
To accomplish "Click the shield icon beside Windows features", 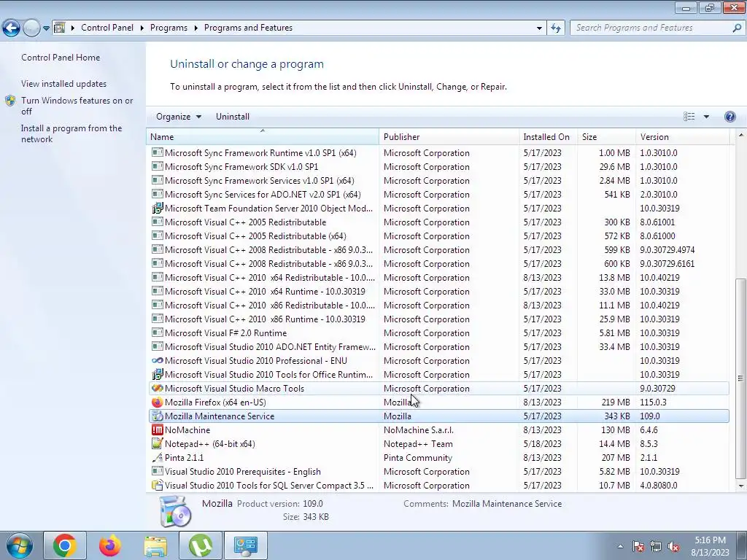I will tap(10, 101).
